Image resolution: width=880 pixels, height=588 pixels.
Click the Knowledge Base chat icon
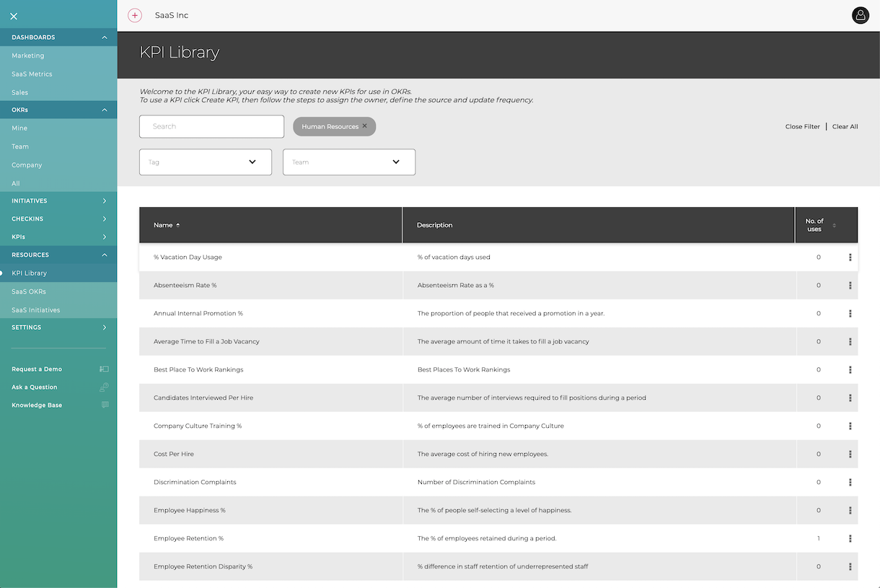pyautogui.click(x=105, y=405)
